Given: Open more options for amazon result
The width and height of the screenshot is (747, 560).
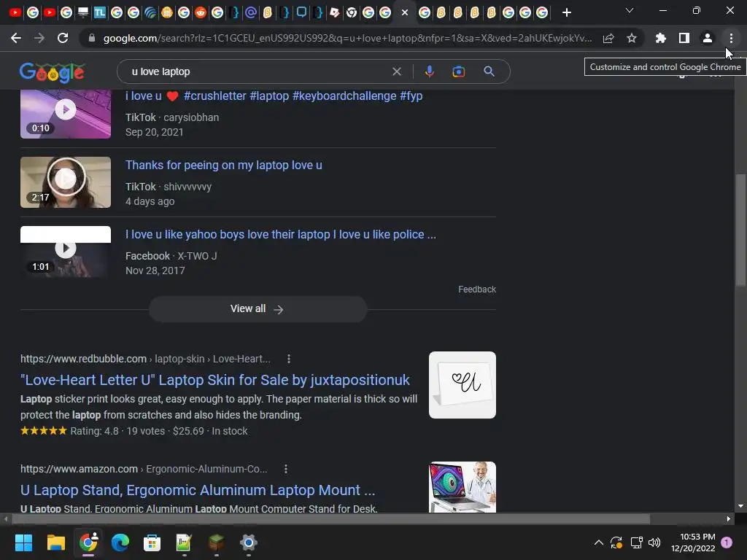Looking at the screenshot, I should (286, 469).
